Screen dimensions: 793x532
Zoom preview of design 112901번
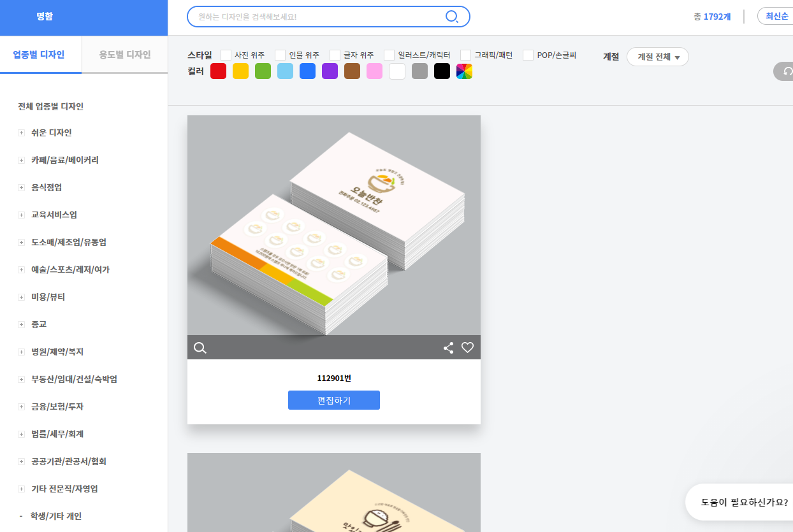click(200, 348)
